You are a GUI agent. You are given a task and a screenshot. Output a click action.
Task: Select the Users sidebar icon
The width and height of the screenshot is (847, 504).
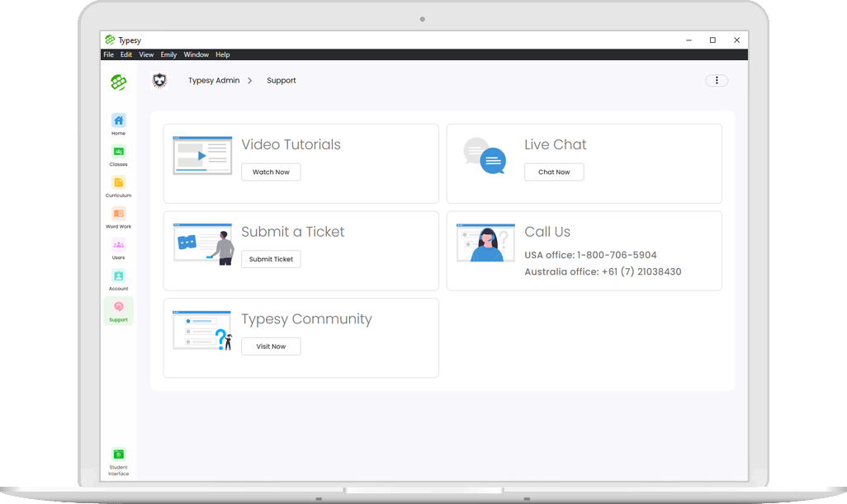[x=118, y=245]
